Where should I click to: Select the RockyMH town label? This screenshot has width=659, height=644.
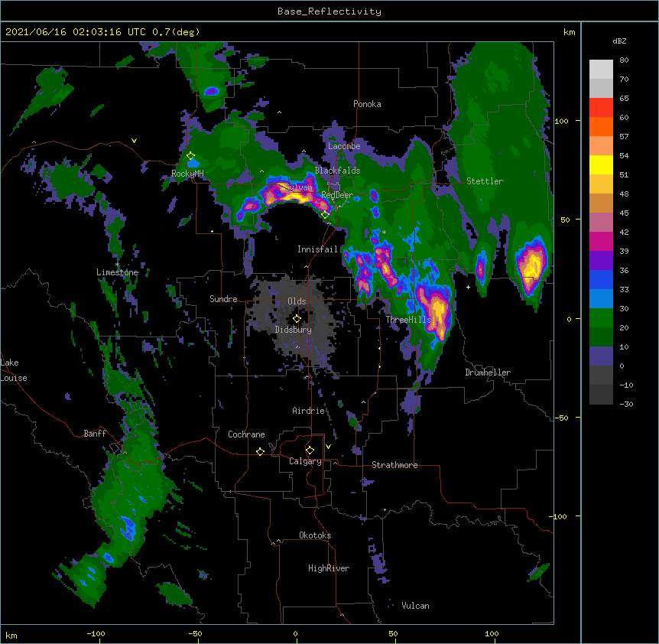(x=187, y=174)
